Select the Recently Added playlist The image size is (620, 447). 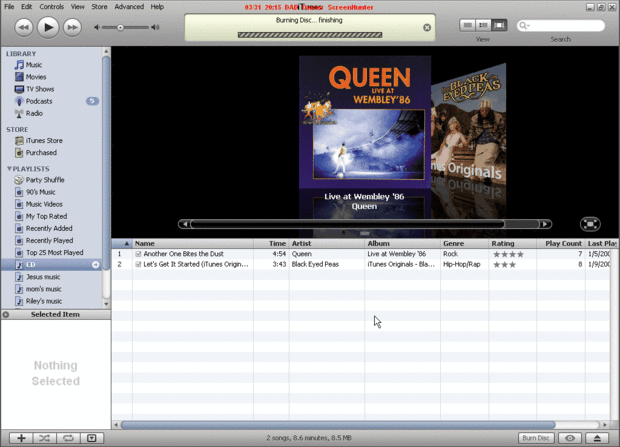pos(51,228)
